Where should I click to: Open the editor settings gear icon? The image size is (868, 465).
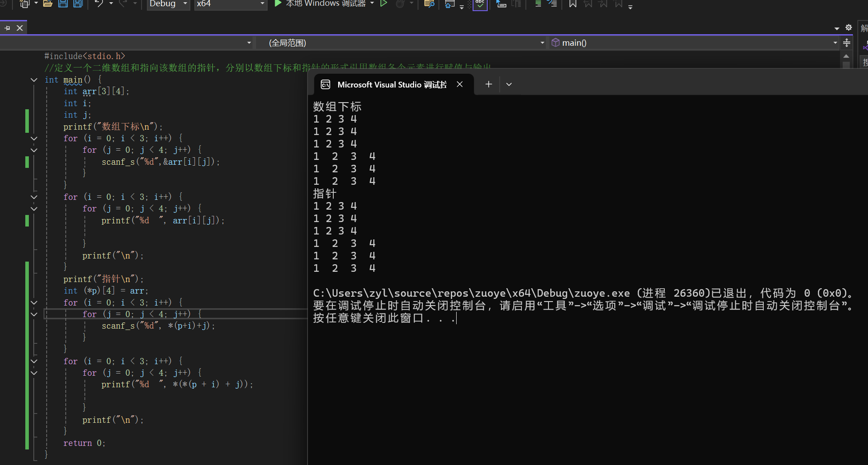point(848,28)
